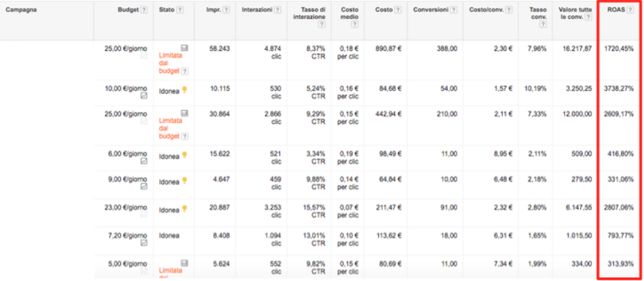Sort by the Costo/conv. column header
The height and width of the screenshot is (281, 644).
click(x=487, y=9)
